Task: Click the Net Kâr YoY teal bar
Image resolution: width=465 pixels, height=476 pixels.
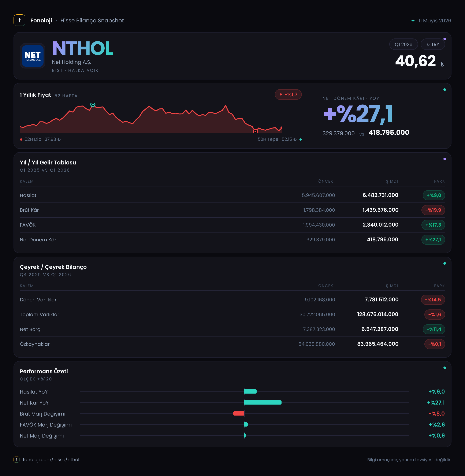Action: coord(263,402)
